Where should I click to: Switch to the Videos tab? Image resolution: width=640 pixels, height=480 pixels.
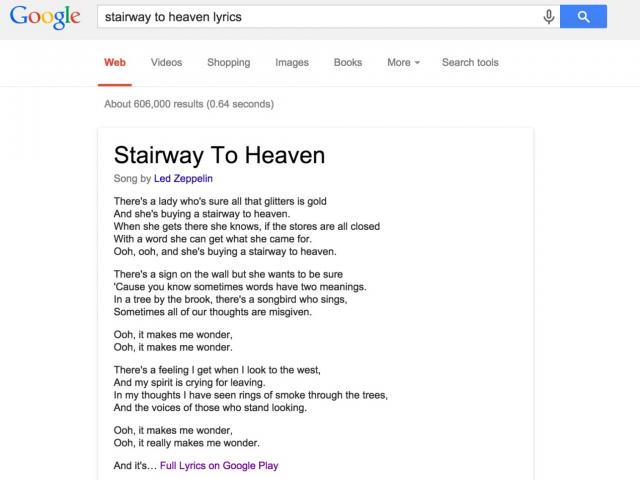[x=167, y=62]
